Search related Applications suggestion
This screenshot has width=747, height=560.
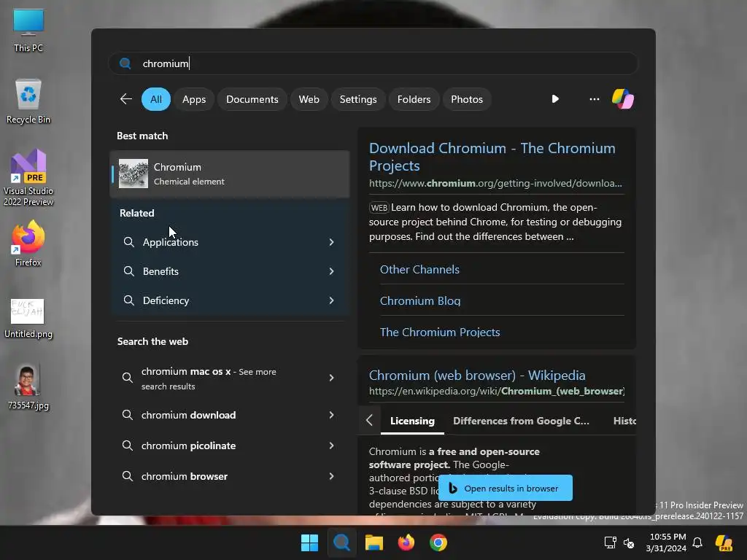230,242
